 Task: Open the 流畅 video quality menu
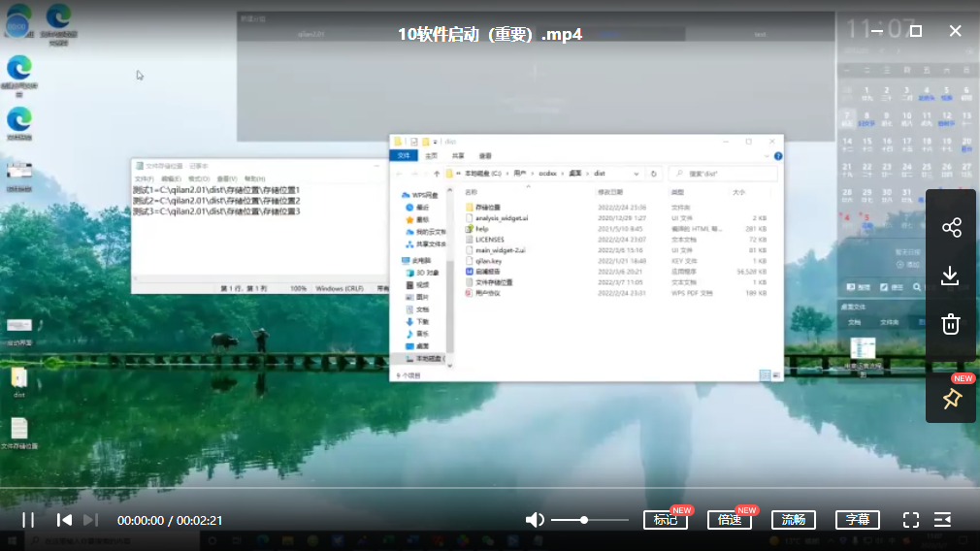[x=794, y=520]
